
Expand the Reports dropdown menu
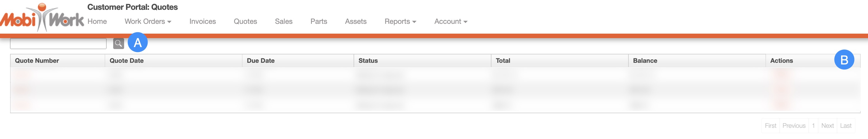coord(400,21)
